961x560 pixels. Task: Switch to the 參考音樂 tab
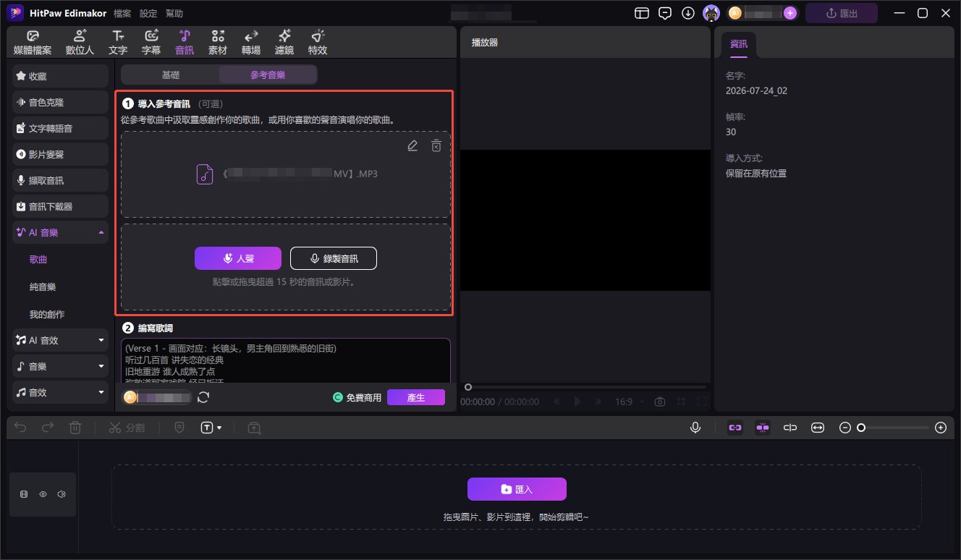[x=268, y=75]
